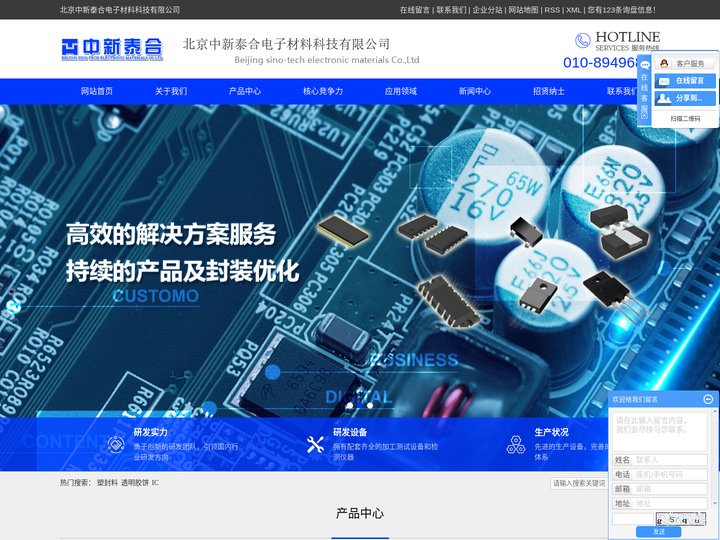Click the 电话 phone number field
This screenshot has width=720, height=540.
pyautogui.click(x=659, y=474)
